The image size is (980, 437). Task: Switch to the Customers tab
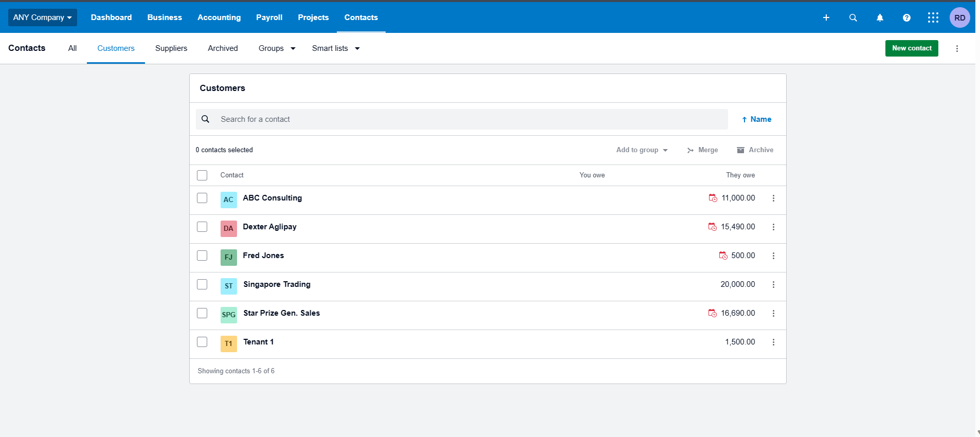click(x=116, y=48)
